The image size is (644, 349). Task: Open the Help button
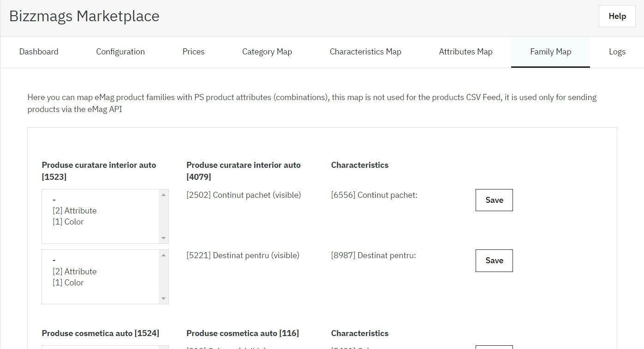(x=617, y=16)
